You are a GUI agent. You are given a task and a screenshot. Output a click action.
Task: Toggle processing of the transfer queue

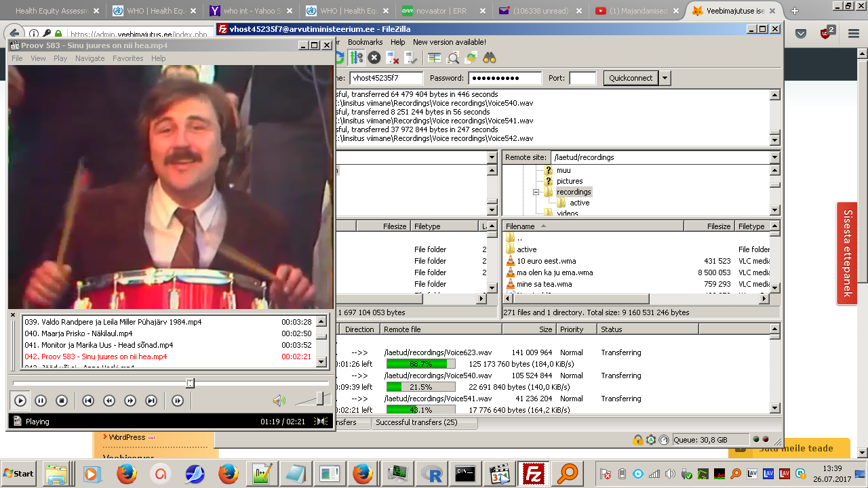tap(356, 58)
